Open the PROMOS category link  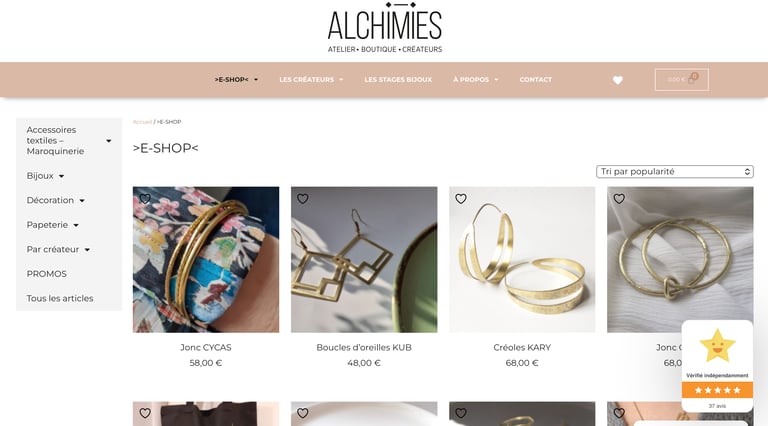tap(47, 274)
